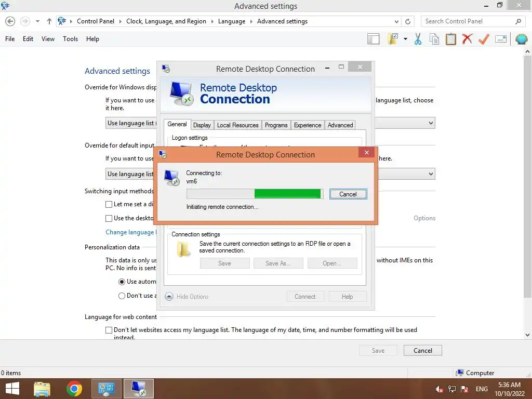The image size is (532, 399).
Task: Open the View menu
Action: [48, 39]
